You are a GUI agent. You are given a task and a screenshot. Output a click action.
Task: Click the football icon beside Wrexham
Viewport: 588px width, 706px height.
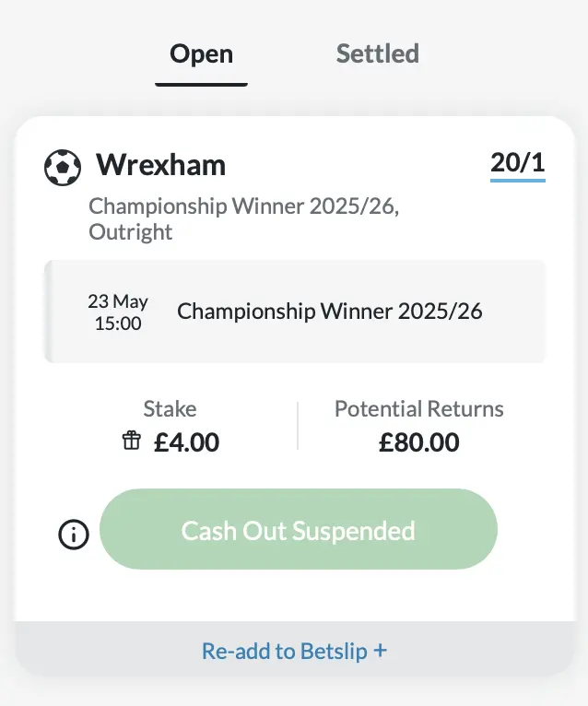point(63,167)
